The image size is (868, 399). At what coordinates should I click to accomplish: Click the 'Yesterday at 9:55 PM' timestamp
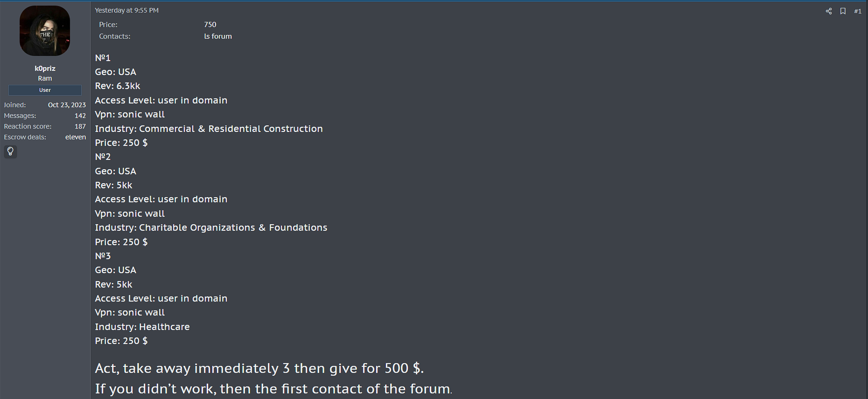pyautogui.click(x=126, y=10)
